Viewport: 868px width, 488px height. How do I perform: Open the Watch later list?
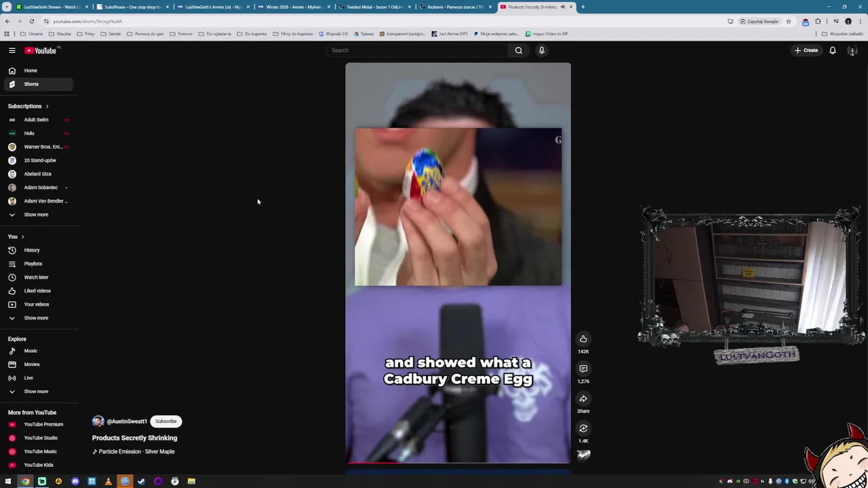click(38, 277)
